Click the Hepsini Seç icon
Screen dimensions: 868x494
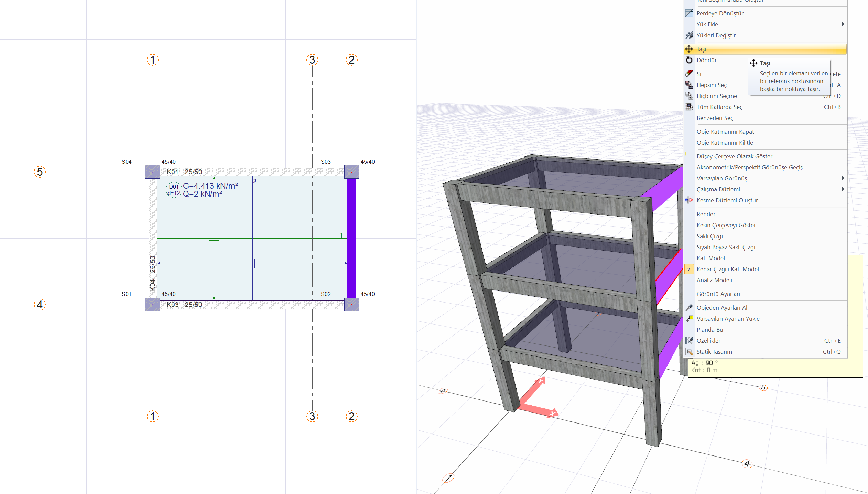[x=689, y=85]
